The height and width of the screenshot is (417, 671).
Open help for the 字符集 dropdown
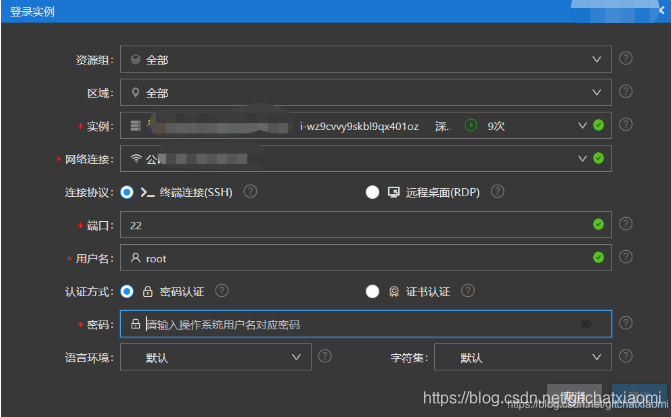626,356
